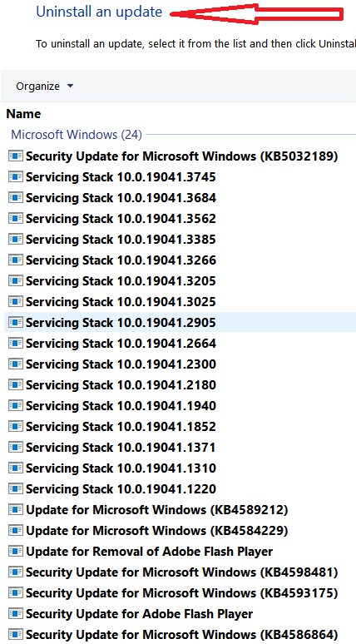Open the Organize dropdown menu
This screenshot has width=356, height=644.
[x=44, y=87]
